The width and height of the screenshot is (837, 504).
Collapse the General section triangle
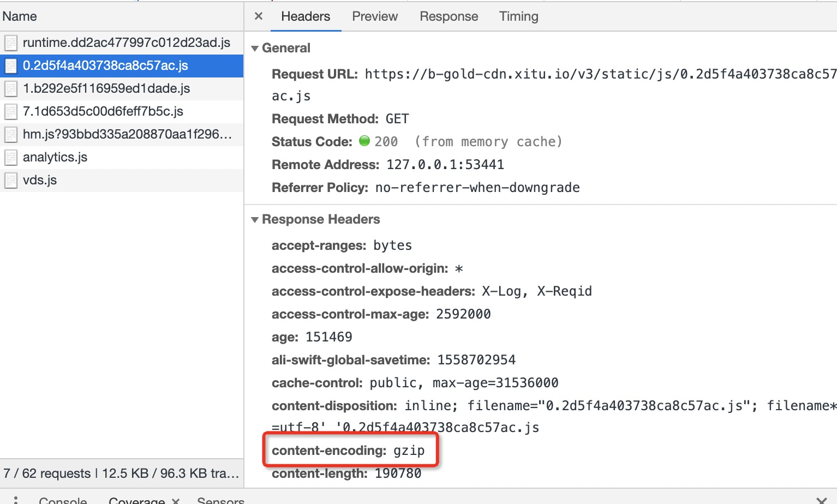click(x=254, y=49)
